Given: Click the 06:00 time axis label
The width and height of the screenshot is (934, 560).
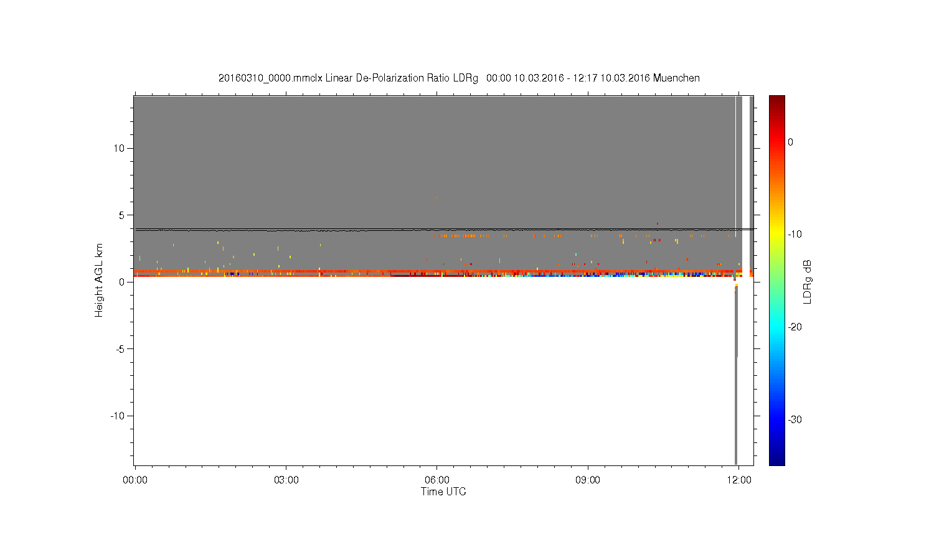Looking at the screenshot, I should point(437,480).
